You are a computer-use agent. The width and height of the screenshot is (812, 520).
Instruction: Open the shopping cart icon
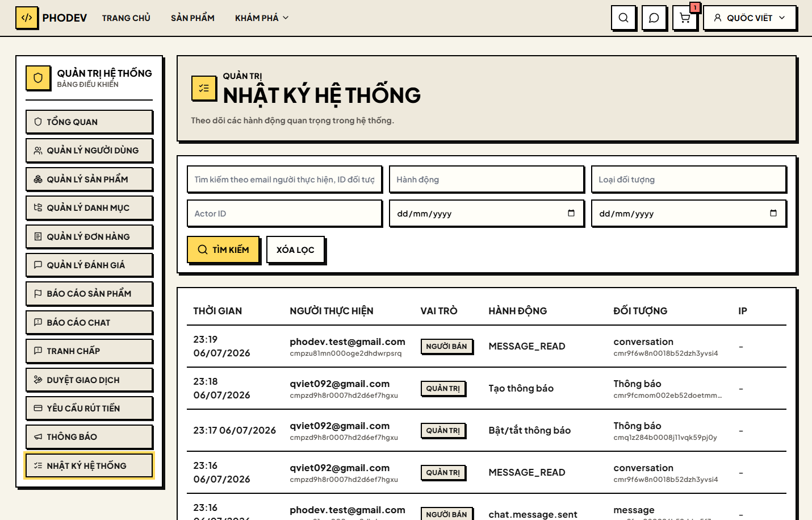[x=684, y=18]
